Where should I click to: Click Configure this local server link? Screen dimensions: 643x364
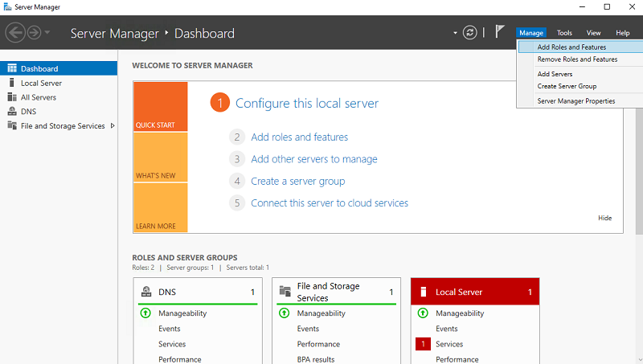click(307, 104)
